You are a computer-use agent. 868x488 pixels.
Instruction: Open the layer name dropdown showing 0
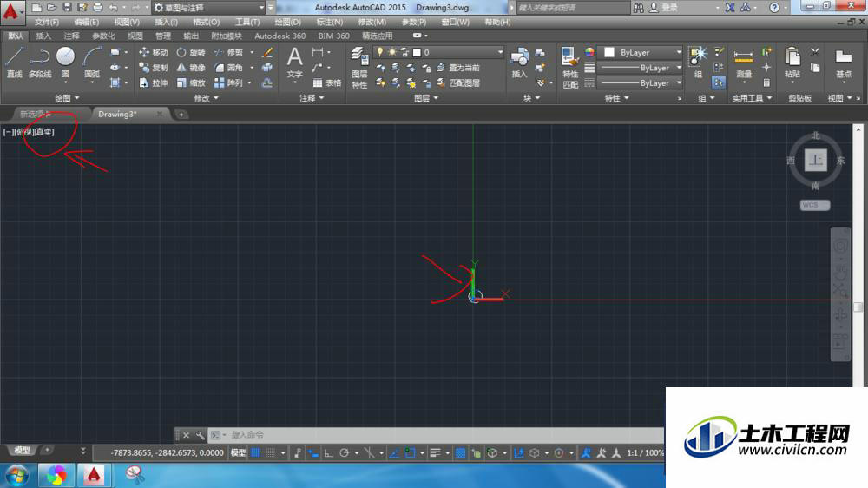437,52
